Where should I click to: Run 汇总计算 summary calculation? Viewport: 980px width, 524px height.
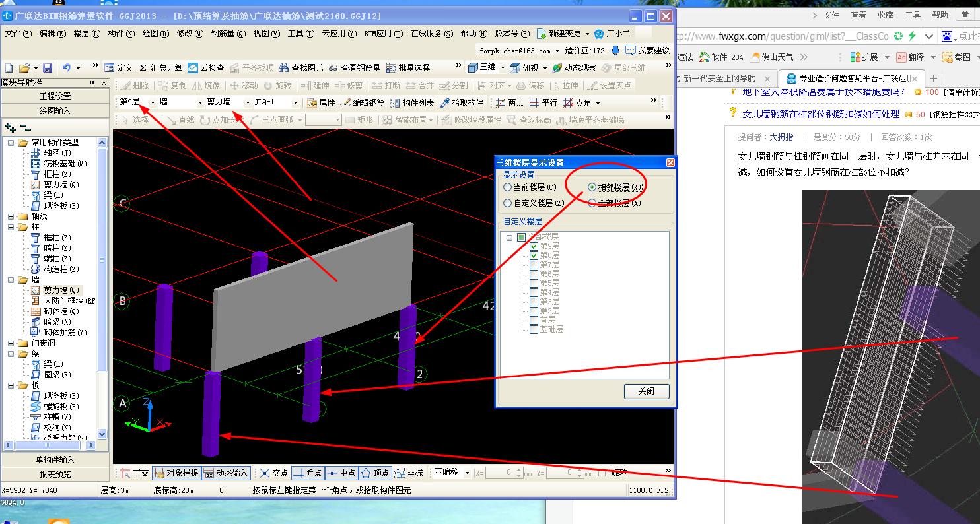pyautogui.click(x=160, y=67)
